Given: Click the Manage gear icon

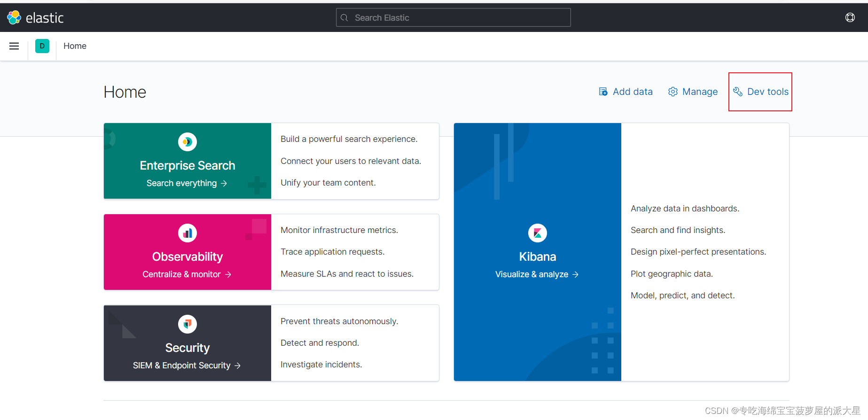Looking at the screenshot, I should (673, 92).
